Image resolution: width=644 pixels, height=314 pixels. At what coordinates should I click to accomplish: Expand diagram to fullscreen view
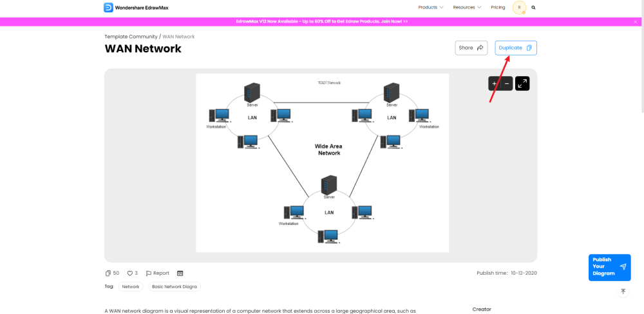tap(522, 83)
